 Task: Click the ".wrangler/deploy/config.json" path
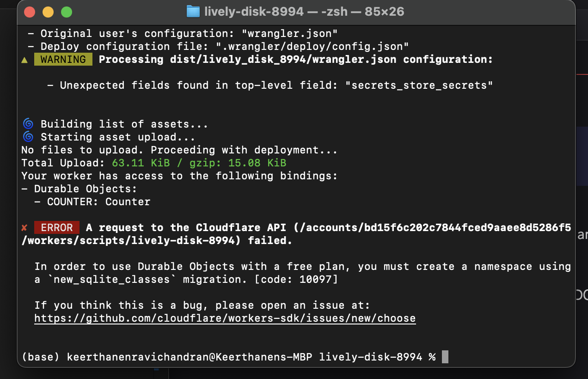coord(312,47)
